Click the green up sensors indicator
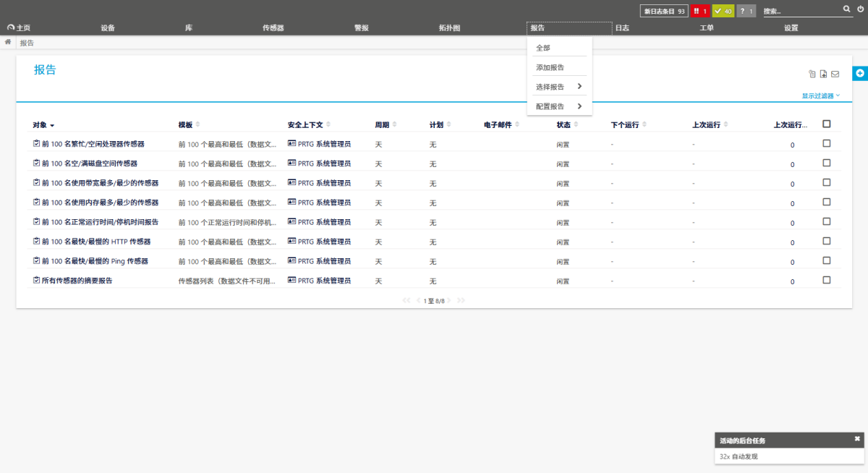This screenshot has width=868, height=473. point(723,11)
